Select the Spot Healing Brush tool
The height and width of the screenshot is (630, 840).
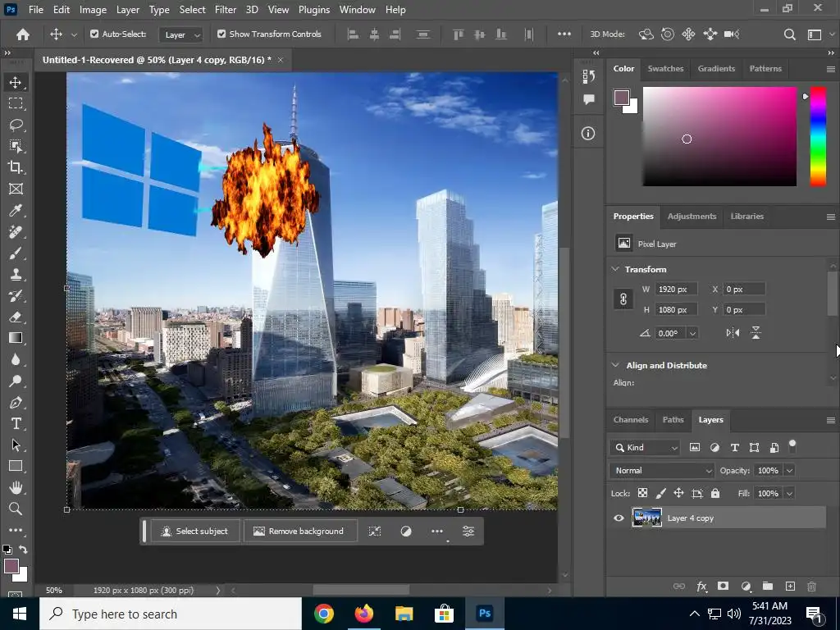click(16, 231)
